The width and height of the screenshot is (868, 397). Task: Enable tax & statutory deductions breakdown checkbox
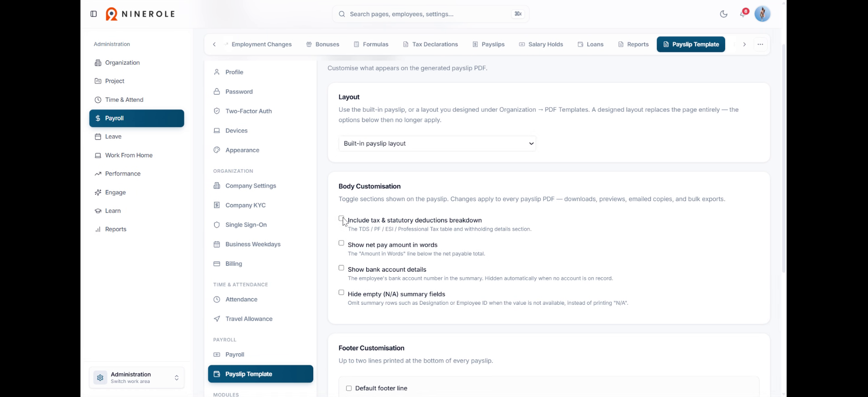[341, 219]
